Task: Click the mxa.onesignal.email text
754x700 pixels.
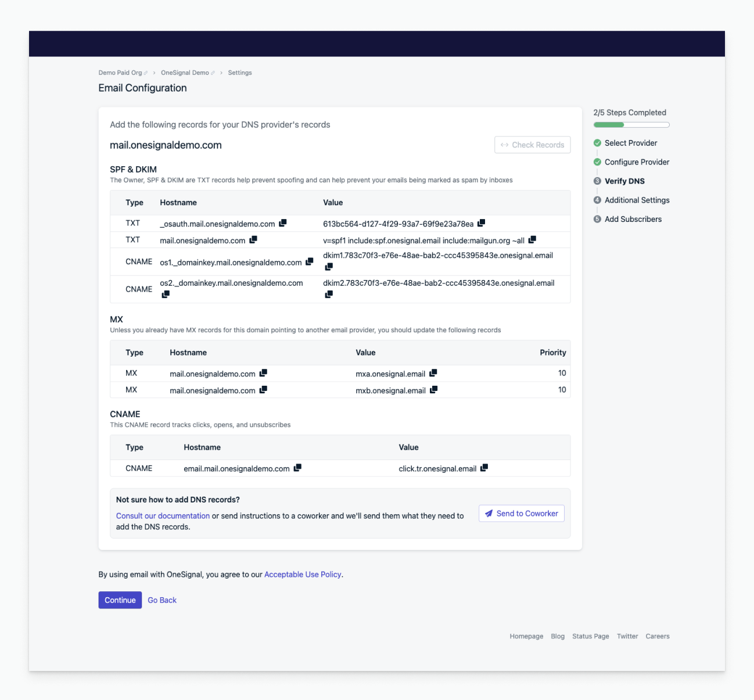Action: pos(390,374)
